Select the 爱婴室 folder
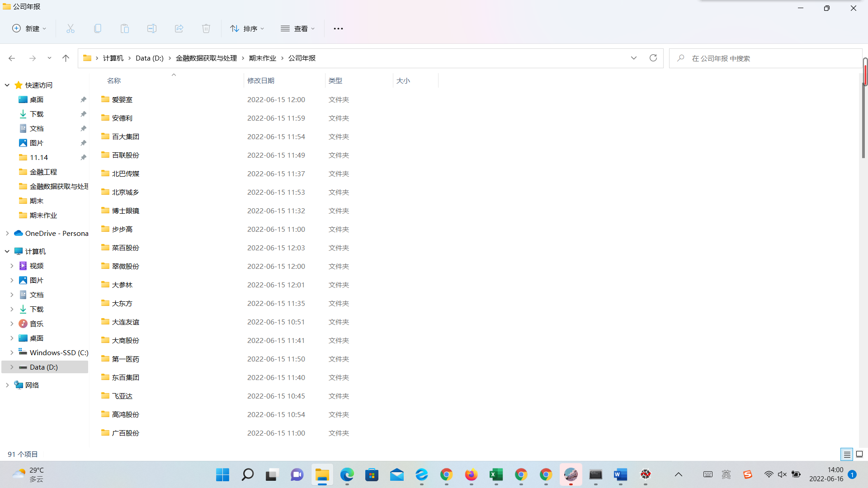Image resolution: width=868 pixels, height=488 pixels. (x=122, y=99)
